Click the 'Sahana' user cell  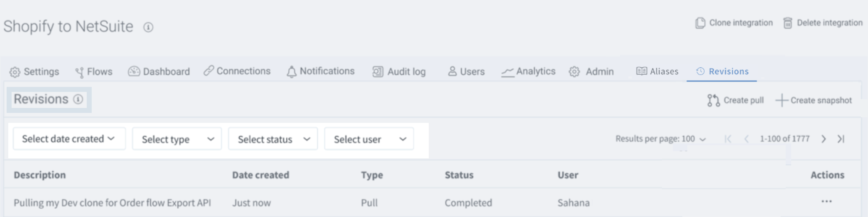click(574, 203)
